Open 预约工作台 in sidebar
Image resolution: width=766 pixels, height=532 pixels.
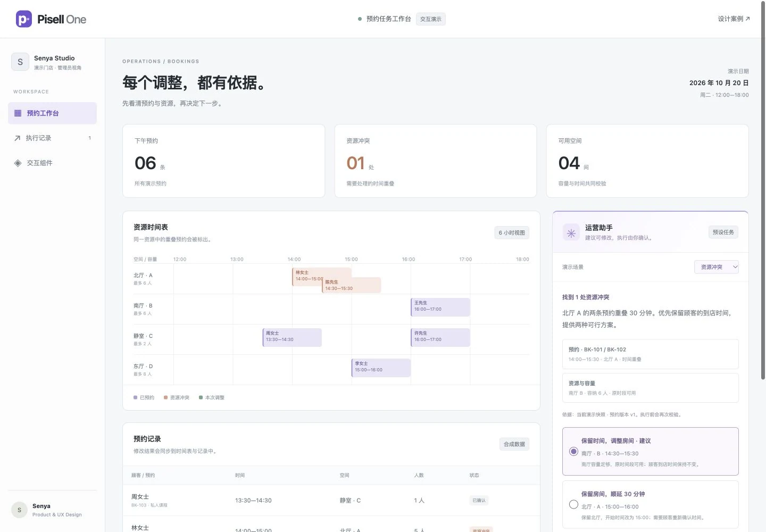[52, 113]
